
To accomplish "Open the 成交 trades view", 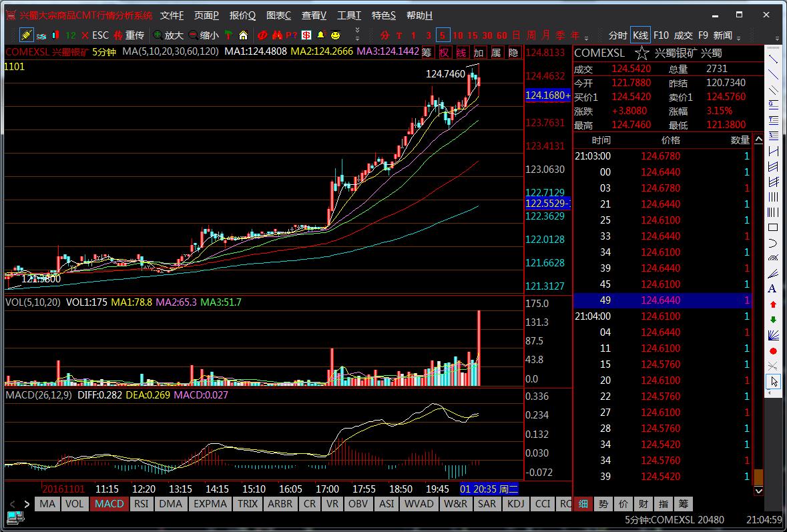I will [x=683, y=35].
